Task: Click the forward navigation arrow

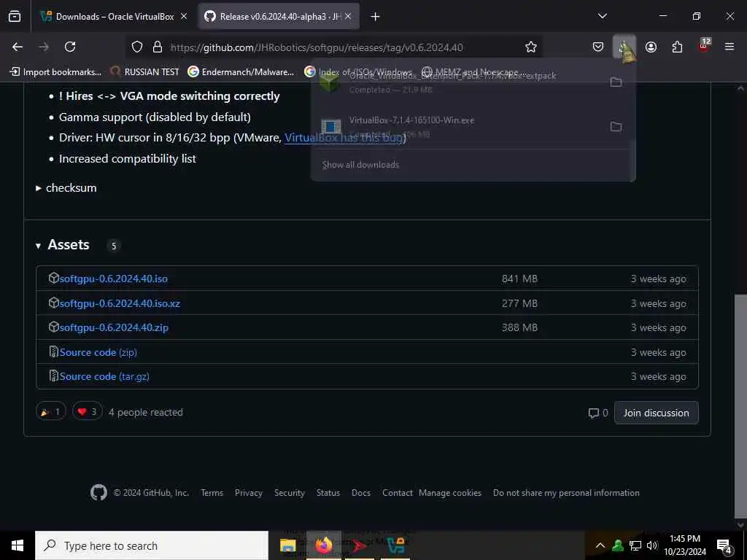Action: click(x=44, y=47)
